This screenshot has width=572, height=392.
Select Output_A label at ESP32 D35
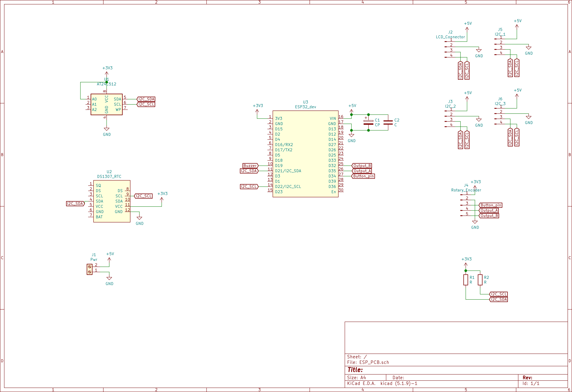click(362, 171)
